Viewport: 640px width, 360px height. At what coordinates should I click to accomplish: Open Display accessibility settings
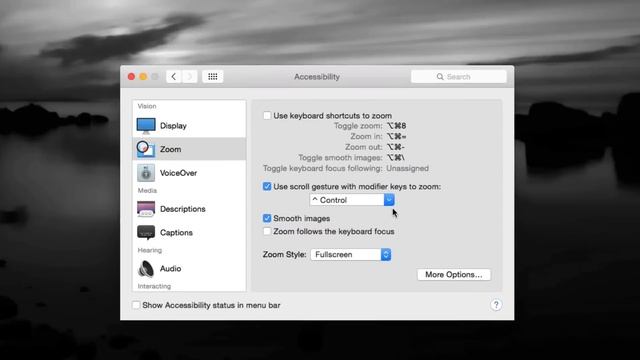point(189,126)
